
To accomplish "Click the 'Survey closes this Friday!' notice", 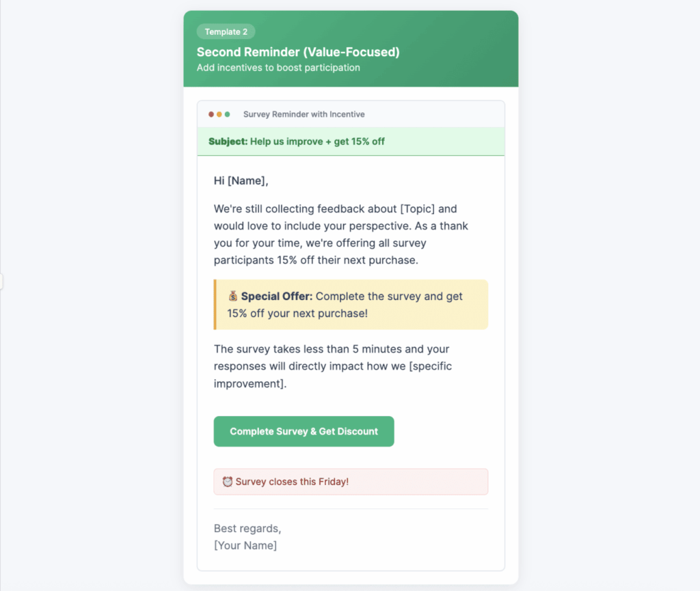I will click(x=292, y=482).
